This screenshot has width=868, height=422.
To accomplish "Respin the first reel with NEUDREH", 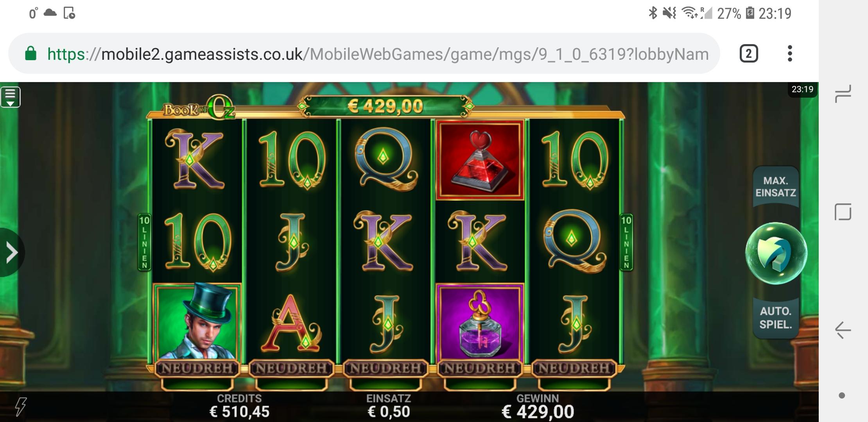I will [197, 368].
